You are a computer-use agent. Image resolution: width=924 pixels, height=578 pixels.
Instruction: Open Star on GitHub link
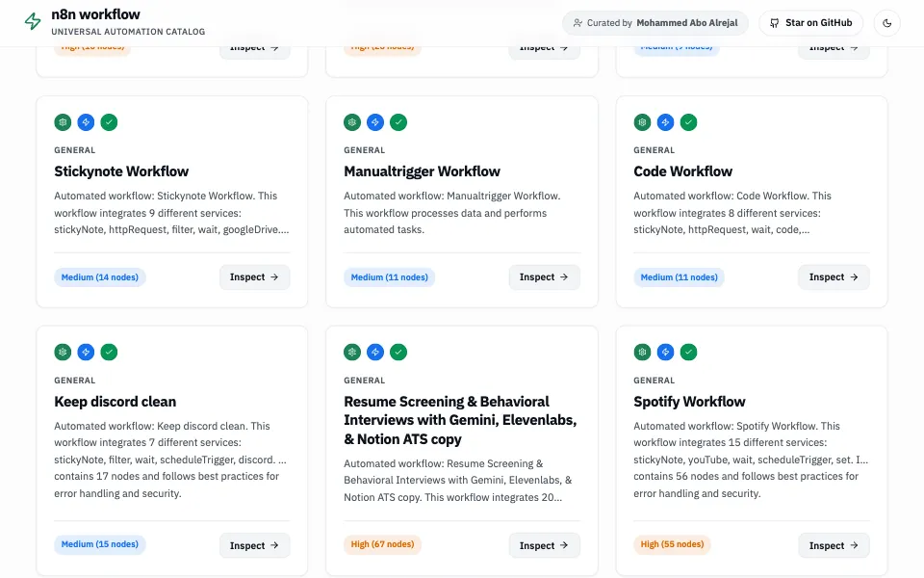click(810, 23)
